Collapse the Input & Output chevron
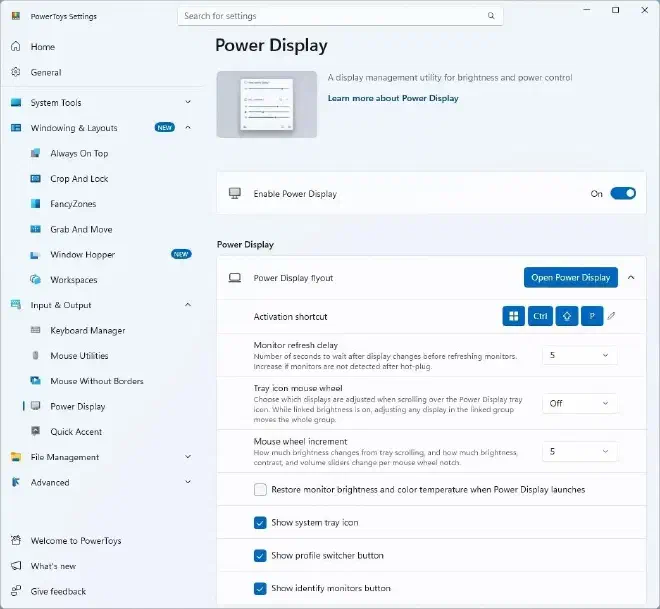 point(188,304)
